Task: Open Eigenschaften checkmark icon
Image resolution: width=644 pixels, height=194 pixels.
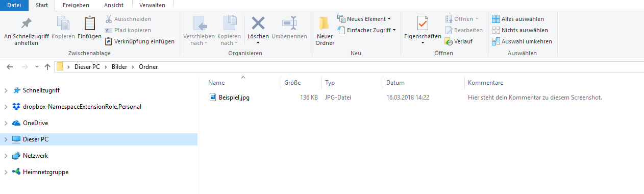Action: (422, 23)
